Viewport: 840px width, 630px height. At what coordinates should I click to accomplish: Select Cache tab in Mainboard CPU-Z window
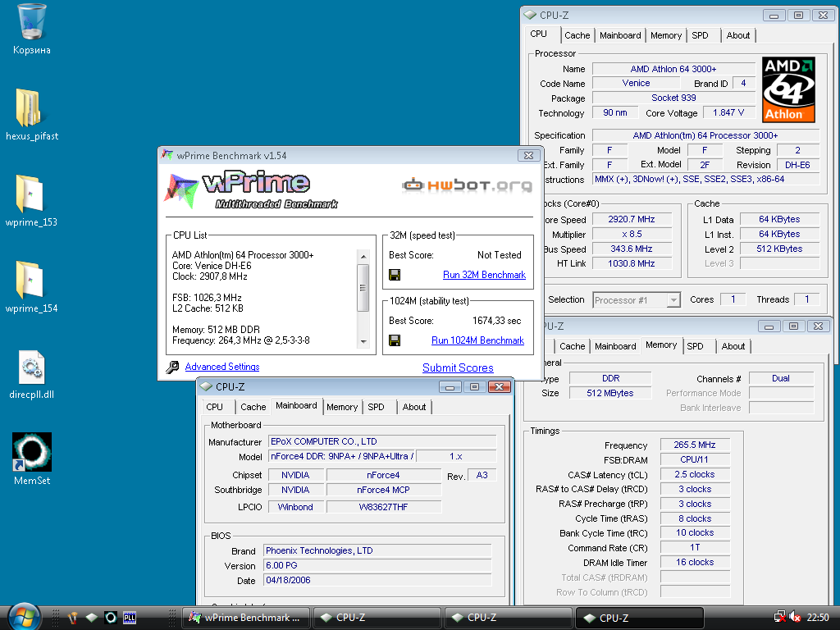point(253,407)
